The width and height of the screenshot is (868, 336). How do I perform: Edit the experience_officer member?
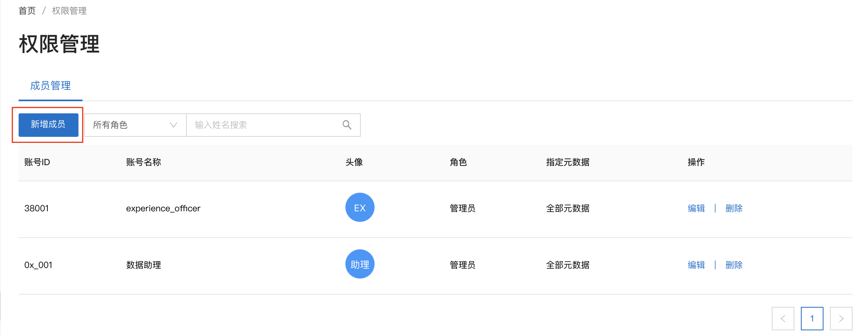[x=696, y=208]
